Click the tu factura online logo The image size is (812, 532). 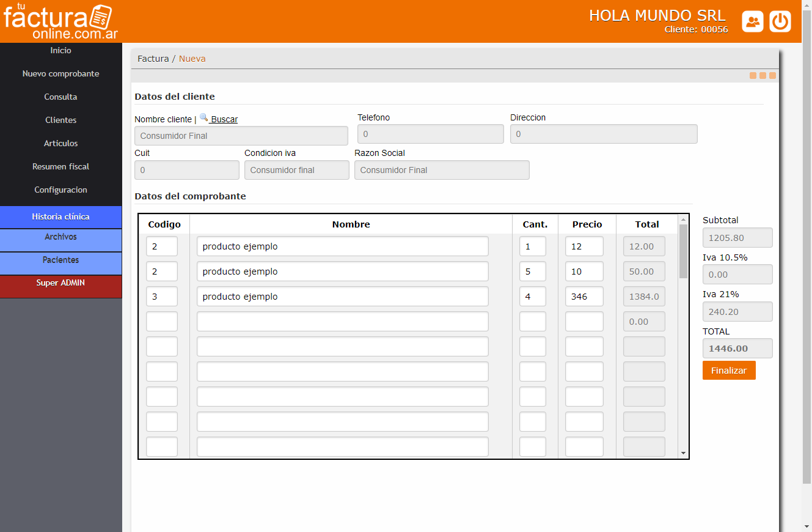tap(60, 21)
